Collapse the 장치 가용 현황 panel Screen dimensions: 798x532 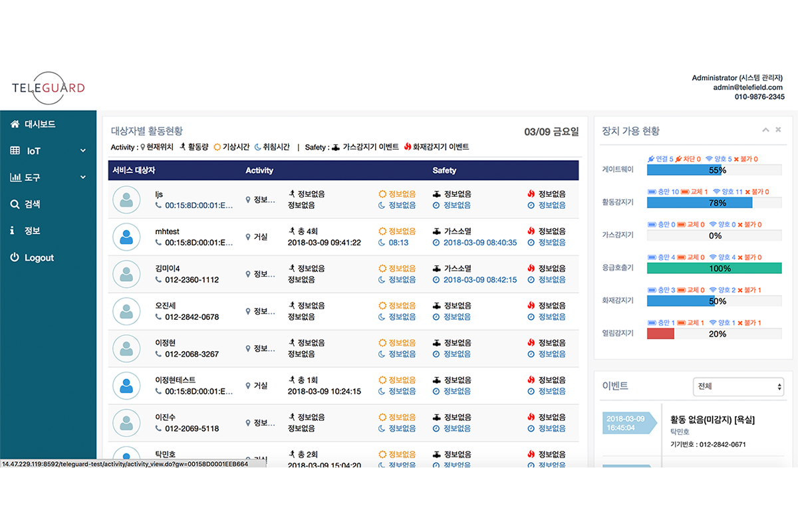(765, 130)
